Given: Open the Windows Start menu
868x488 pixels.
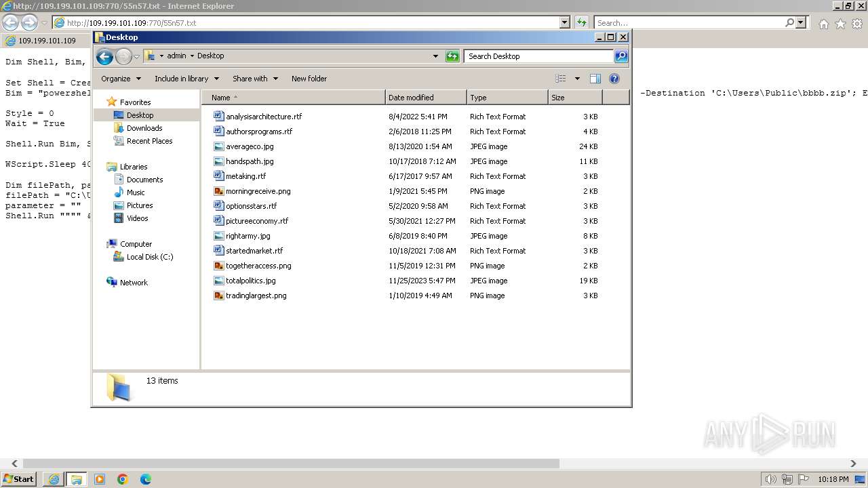Looking at the screenshot, I should (19, 479).
